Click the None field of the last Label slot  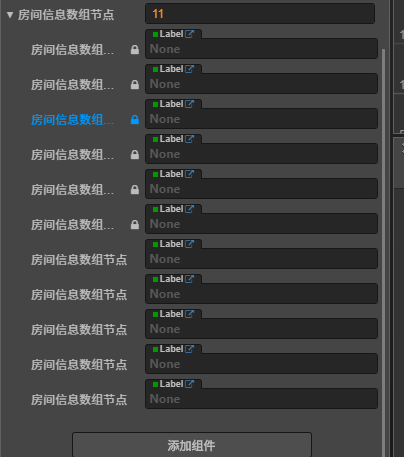click(261, 399)
